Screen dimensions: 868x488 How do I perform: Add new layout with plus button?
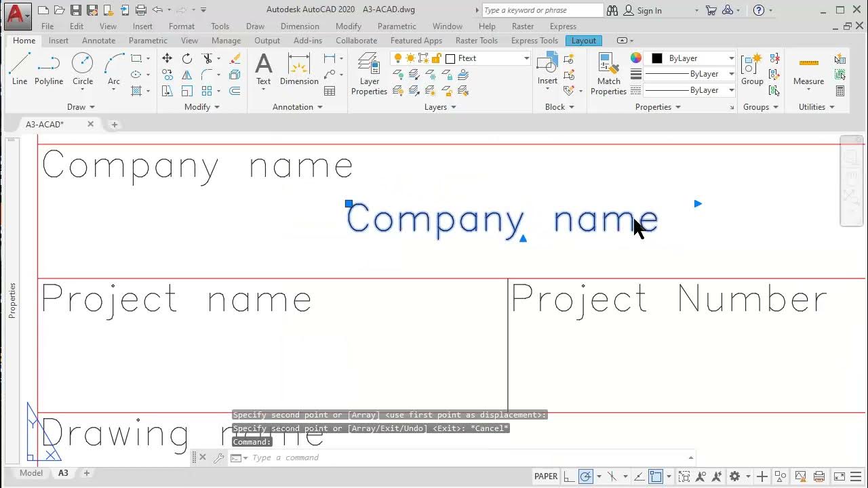click(86, 473)
